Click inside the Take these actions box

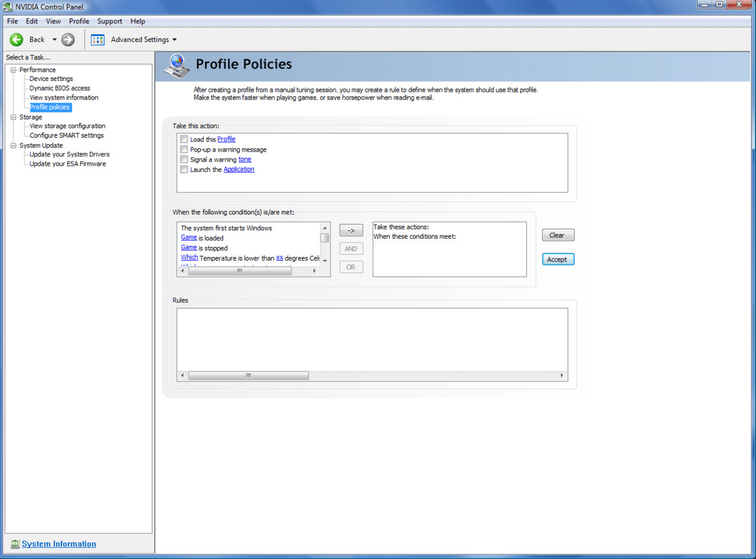(449, 249)
